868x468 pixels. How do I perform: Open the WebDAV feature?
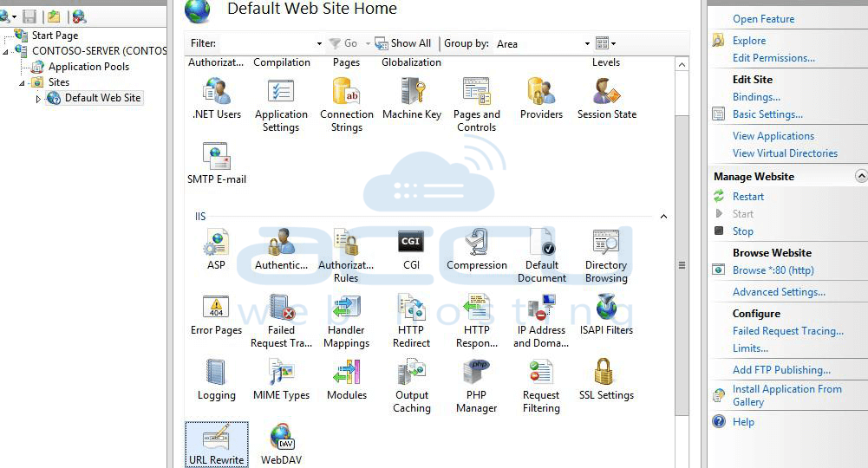click(281, 445)
